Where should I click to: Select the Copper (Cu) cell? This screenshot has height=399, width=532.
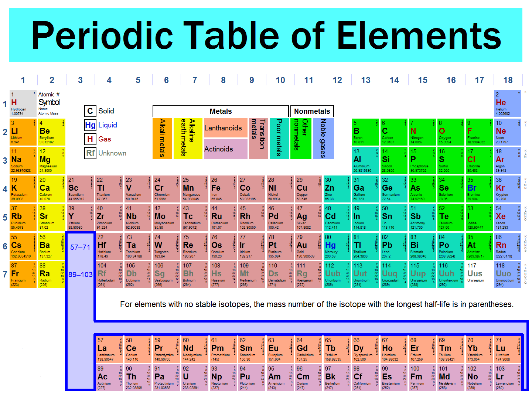[x=308, y=189]
